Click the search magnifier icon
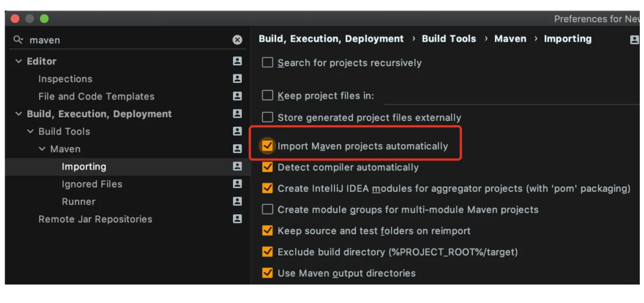The width and height of the screenshot is (644, 303). (x=18, y=40)
